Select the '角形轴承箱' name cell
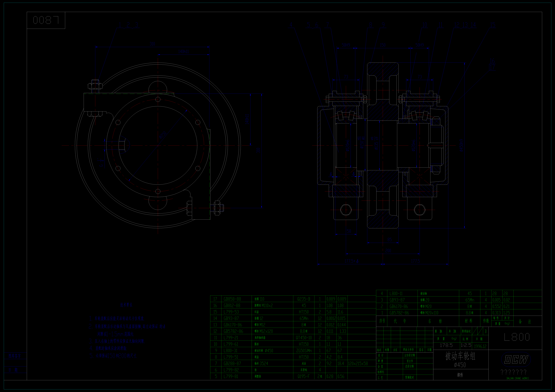The image size is (555, 392). tap(260, 338)
